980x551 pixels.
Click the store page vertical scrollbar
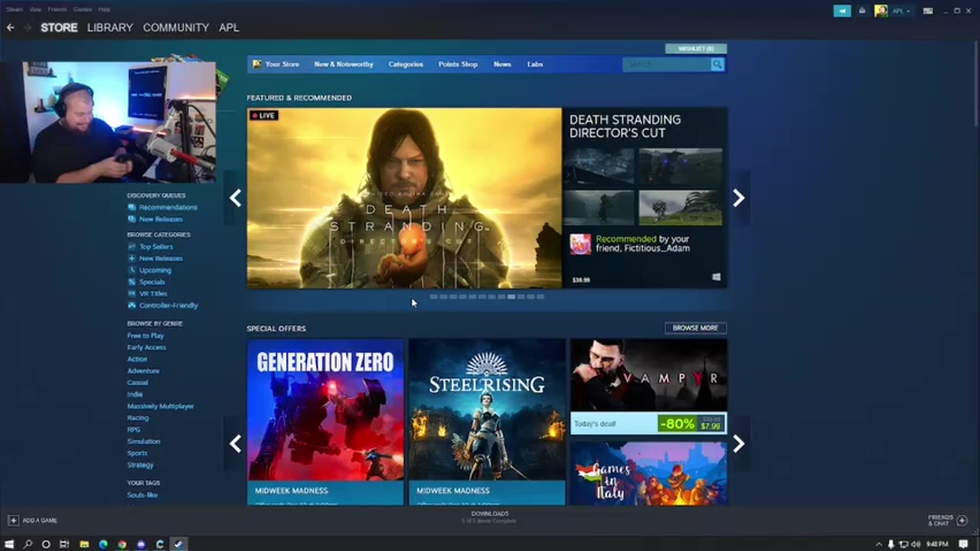click(x=976, y=83)
